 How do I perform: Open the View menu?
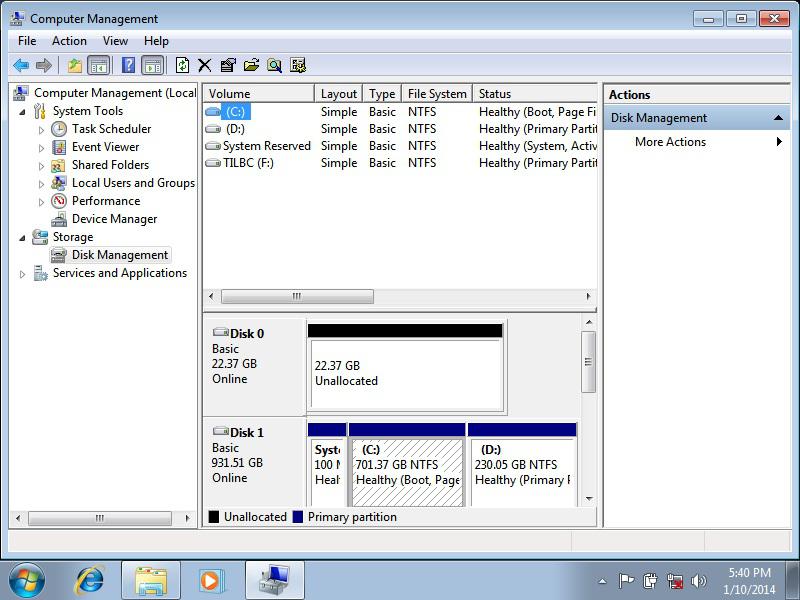click(x=115, y=41)
